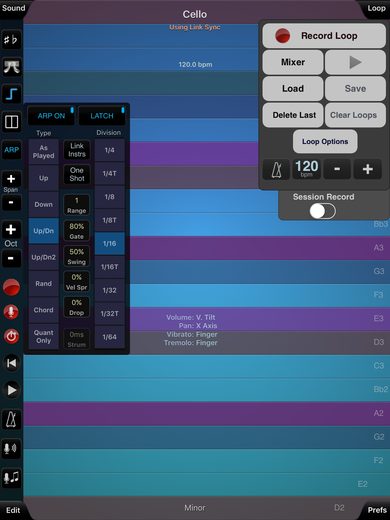This screenshot has height=520, width=390.
Task: Set division to 1/16
Action: 110,243
